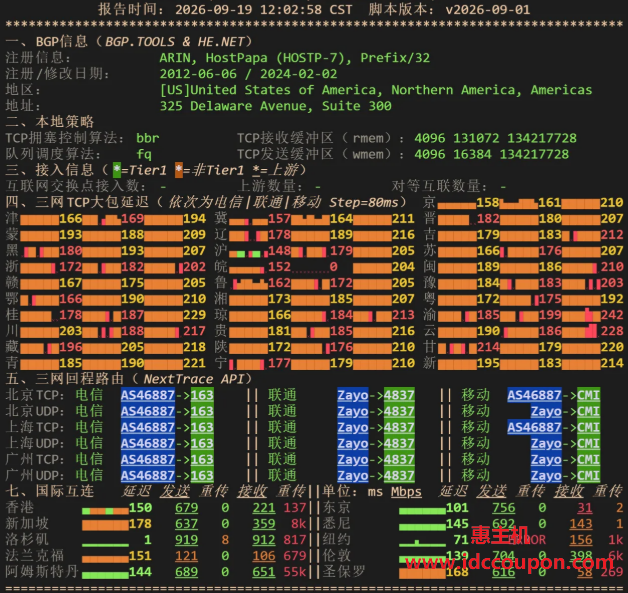Select 皖 row Telecom latency 152
This screenshot has width=628, height=593.
click(279, 267)
